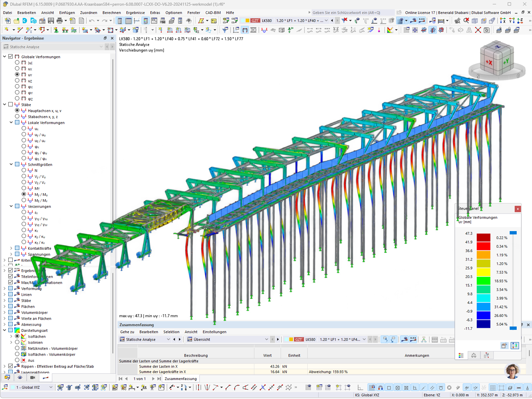
Task: Select the Zusammenfassung tab
Action: (x=181, y=379)
